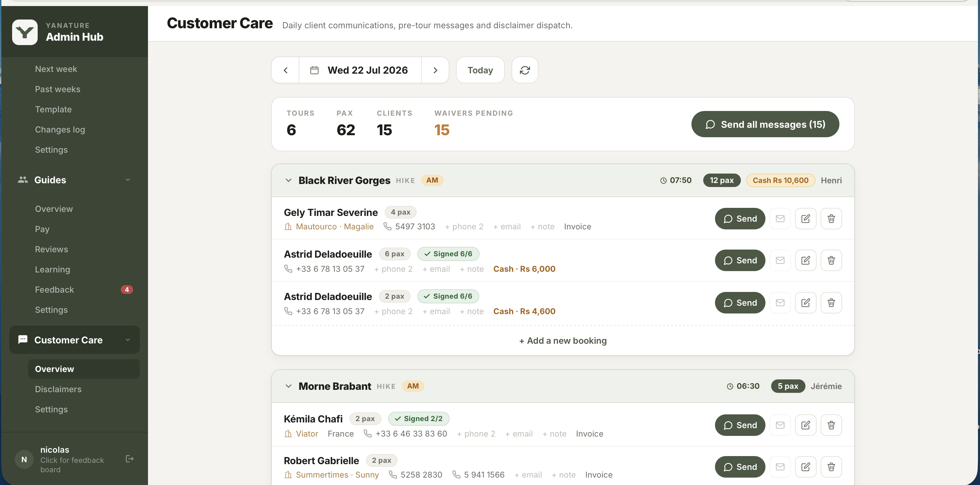Open Template in sidebar
Viewport: 980px width, 485px height.
tap(53, 109)
